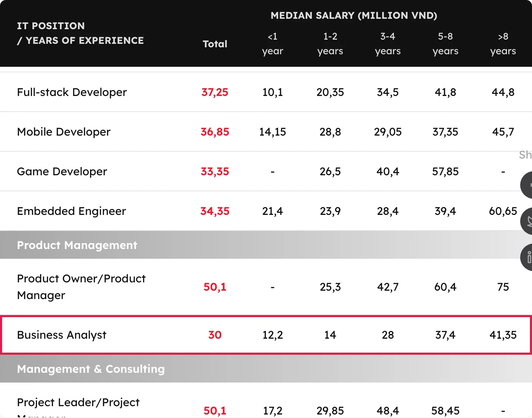Click the '>8 years' column header
Image resolution: width=532 pixels, height=418 pixels.
click(x=503, y=44)
